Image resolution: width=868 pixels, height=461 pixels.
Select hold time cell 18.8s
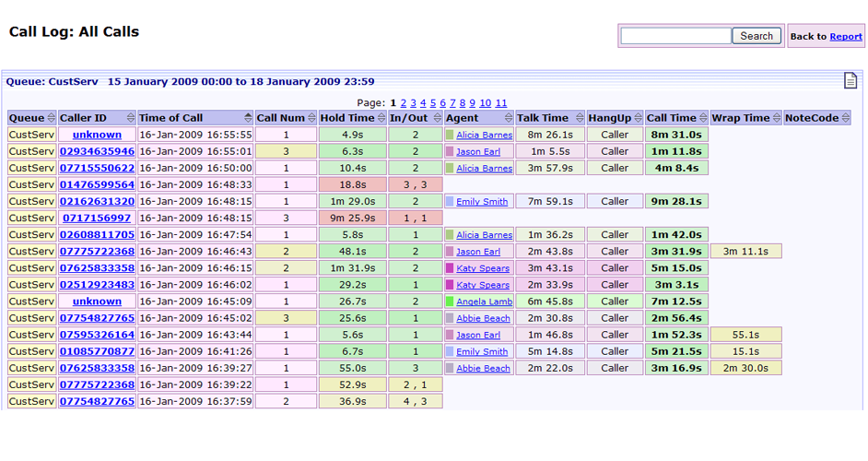[353, 184]
